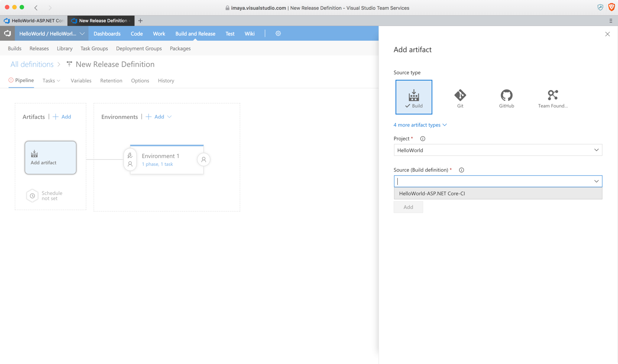Open Packages page
Viewport: 618px width, 364px height.
(180, 49)
